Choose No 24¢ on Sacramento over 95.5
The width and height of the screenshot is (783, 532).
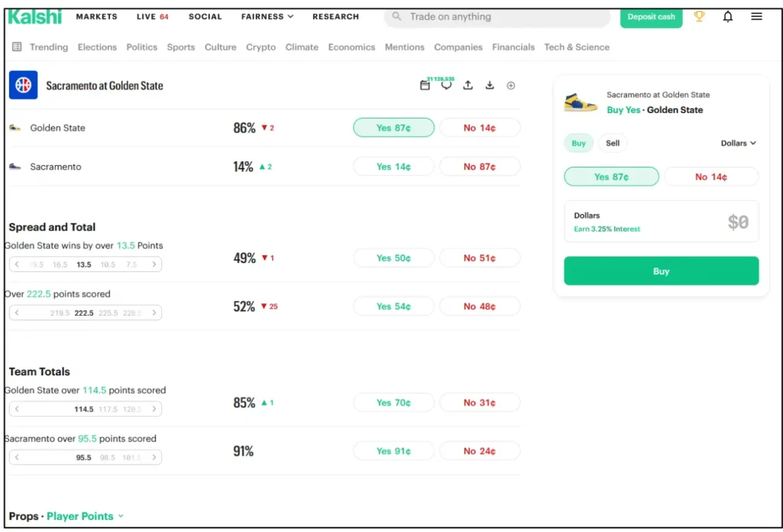tap(479, 451)
